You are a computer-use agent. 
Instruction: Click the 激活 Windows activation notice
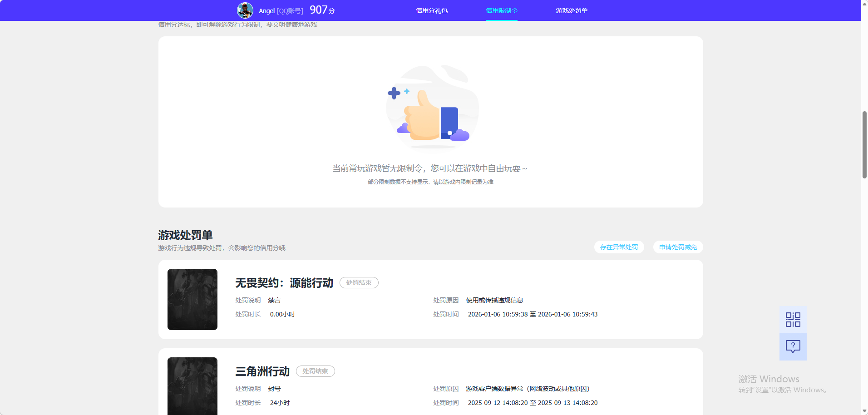768,379
